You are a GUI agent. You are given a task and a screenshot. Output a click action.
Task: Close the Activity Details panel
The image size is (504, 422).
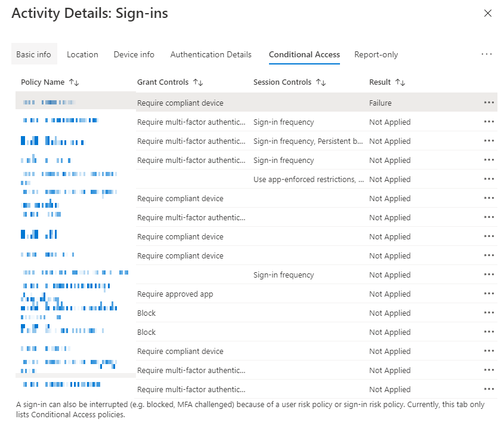487,13
